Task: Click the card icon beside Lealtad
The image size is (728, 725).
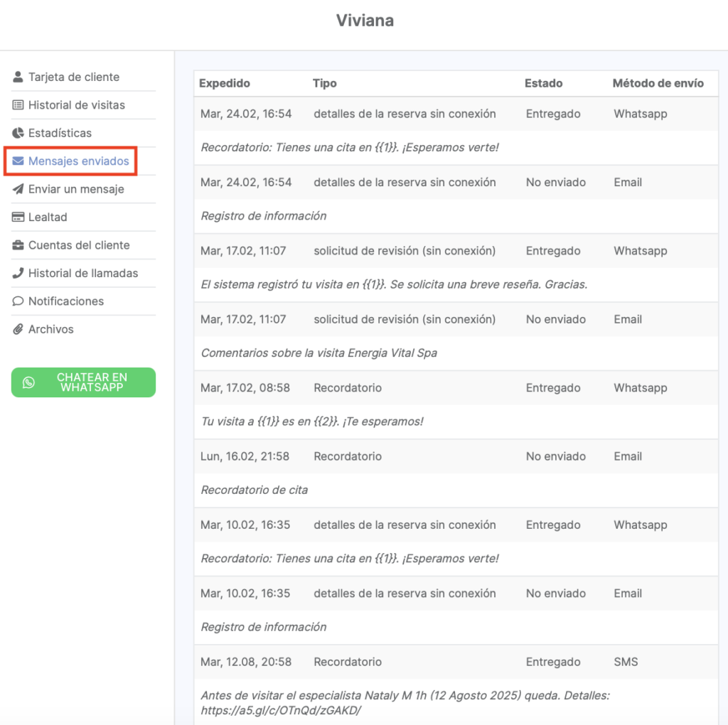Action: coord(18,217)
